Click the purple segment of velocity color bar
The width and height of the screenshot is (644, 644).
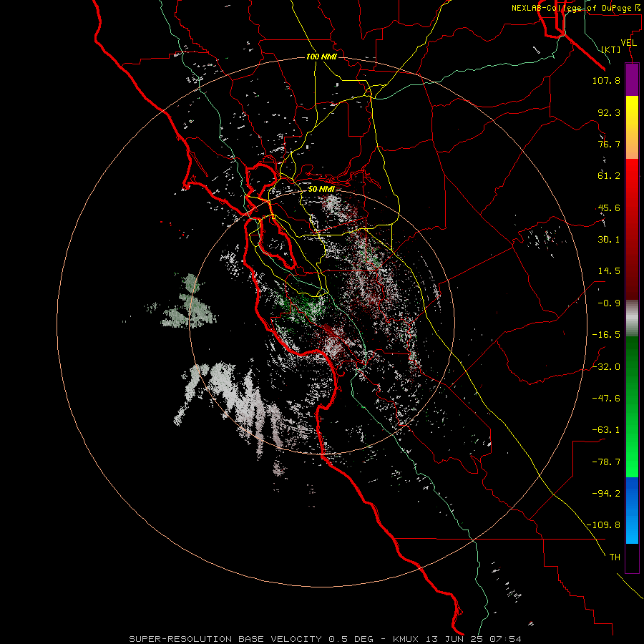632,79
